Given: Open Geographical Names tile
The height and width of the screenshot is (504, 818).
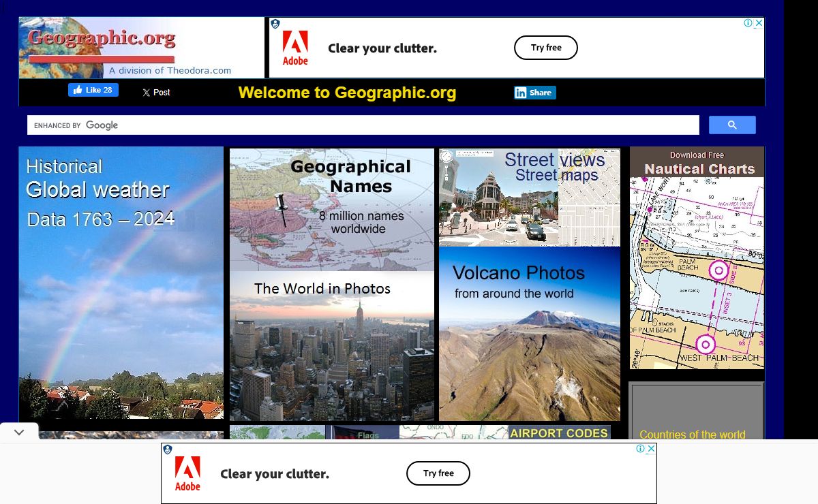Looking at the screenshot, I should pos(332,210).
